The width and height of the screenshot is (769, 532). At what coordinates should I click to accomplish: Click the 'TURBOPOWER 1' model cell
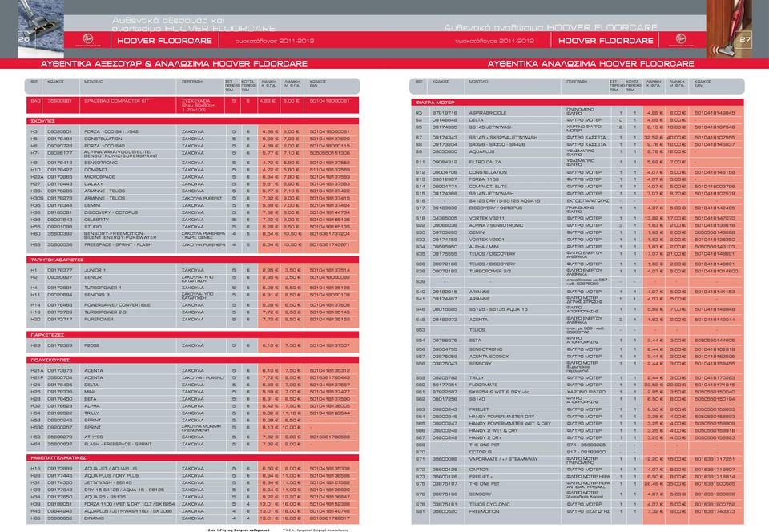[103, 288]
